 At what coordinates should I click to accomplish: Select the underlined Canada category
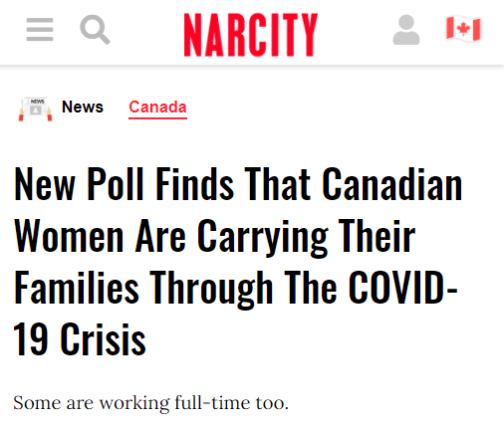click(157, 107)
